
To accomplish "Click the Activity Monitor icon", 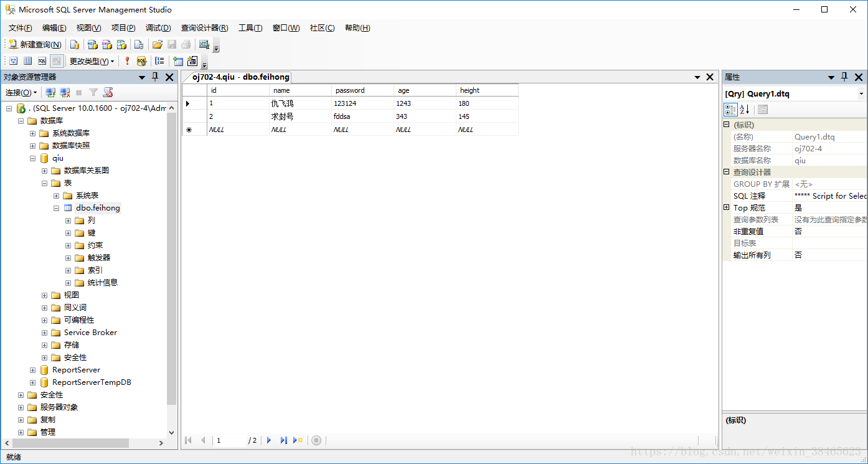I will click(x=204, y=44).
